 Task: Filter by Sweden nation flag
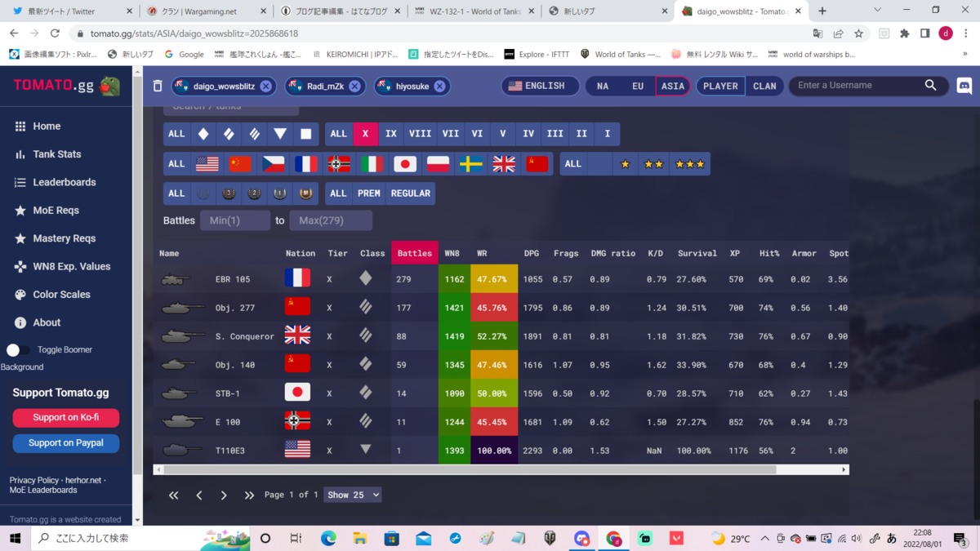pyautogui.click(x=471, y=164)
